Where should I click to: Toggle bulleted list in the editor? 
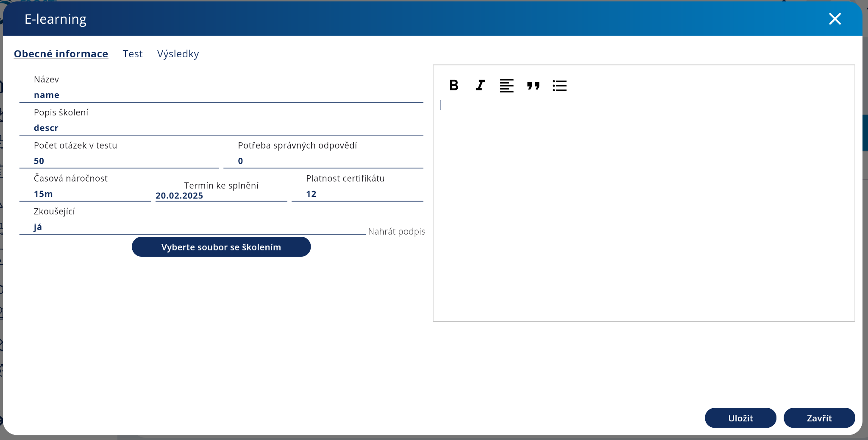[x=559, y=85]
